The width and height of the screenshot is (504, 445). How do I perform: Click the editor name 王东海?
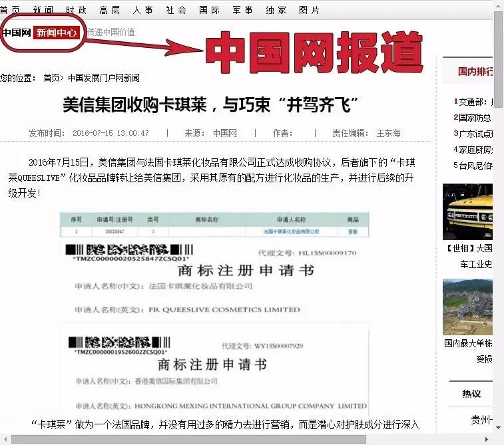[x=389, y=133]
